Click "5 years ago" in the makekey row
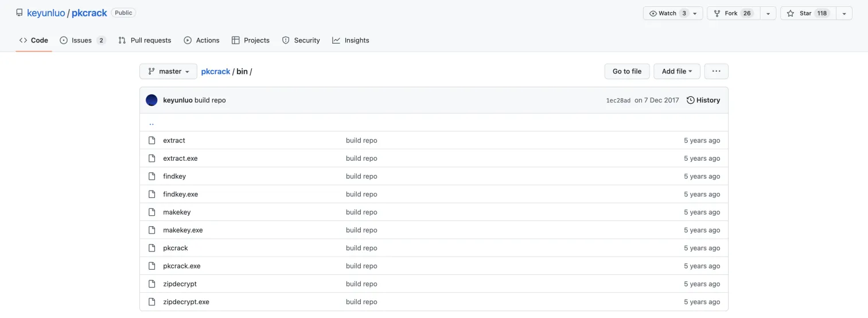This screenshot has width=868, height=318. 702,212
